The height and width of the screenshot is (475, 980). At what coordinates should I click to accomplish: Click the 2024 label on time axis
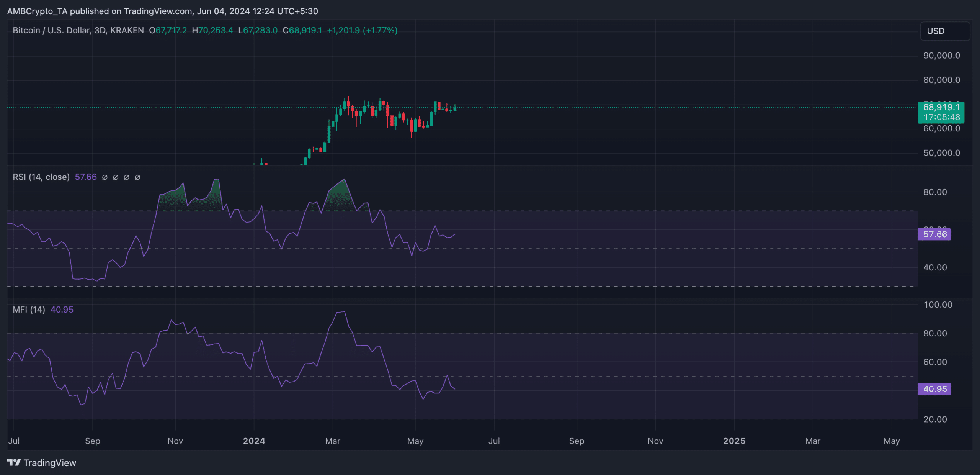(254, 441)
